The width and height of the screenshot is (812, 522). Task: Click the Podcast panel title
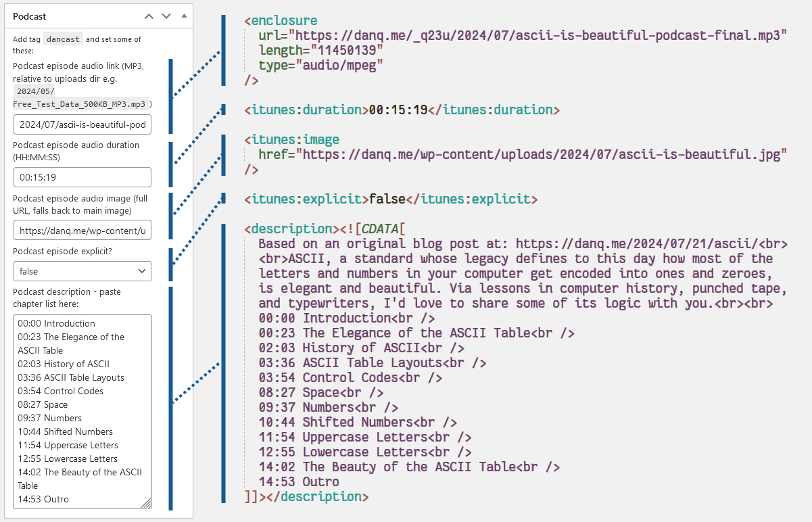tap(30, 16)
